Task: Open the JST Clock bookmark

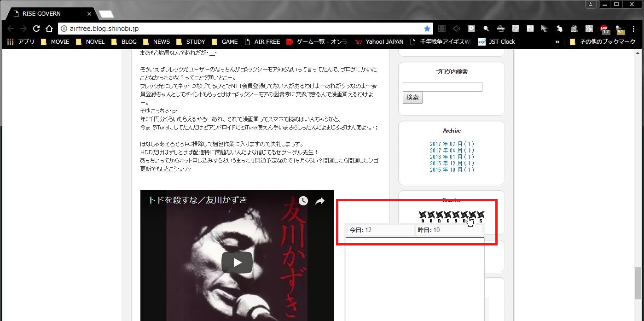Action: tap(497, 41)
